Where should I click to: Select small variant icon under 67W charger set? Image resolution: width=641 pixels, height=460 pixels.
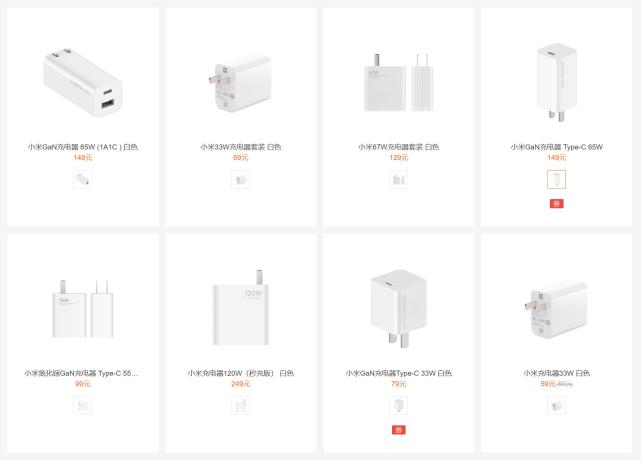click(399, 180)
